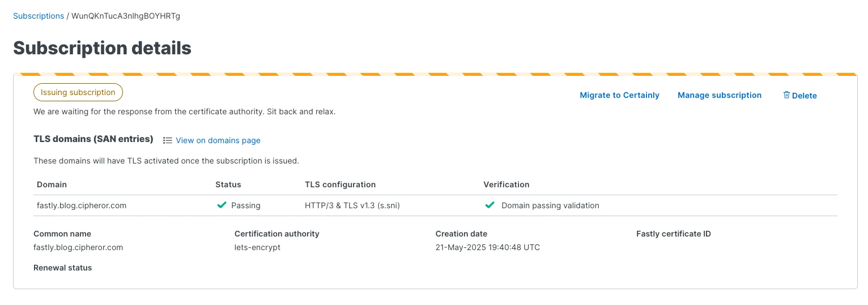The width and height of the screenshot is (868, 305).
Task: Click the Status column header
Action: pos(228,184)
